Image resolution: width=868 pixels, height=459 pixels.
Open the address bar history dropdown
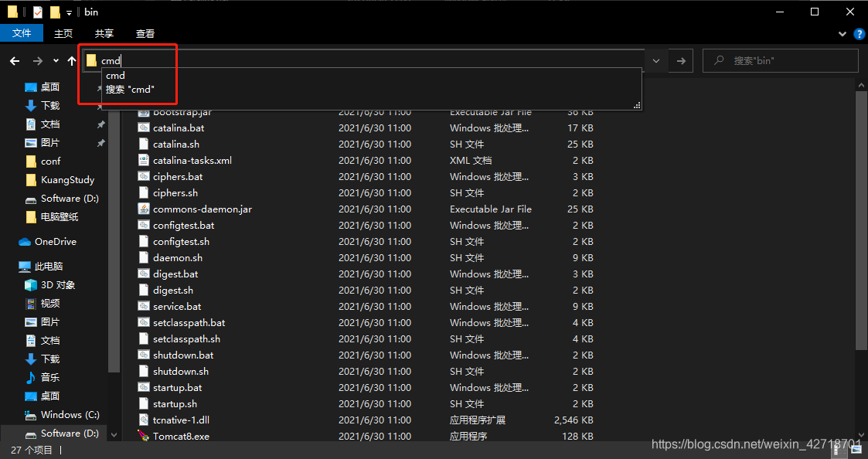tap(656, 61)
